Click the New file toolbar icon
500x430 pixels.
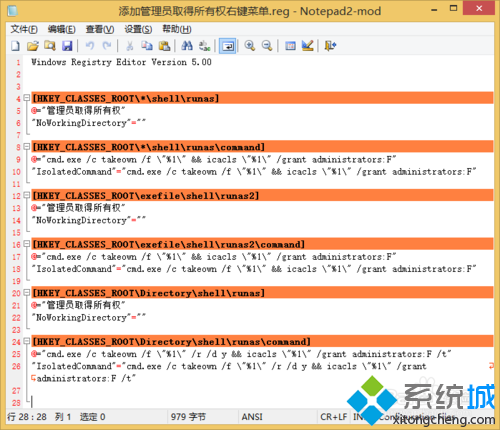click(x=15, y=46)
